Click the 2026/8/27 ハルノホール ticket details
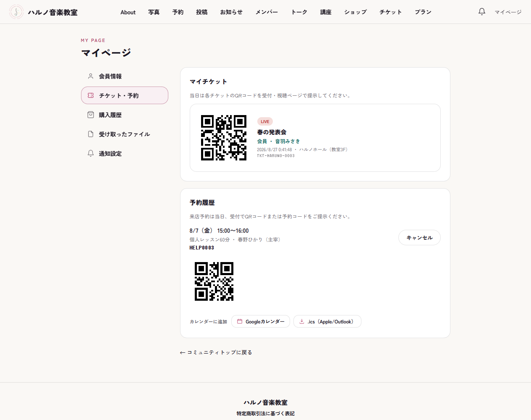Image resolution: width=531 pixels, height=420 pixels. pos(303,150)
